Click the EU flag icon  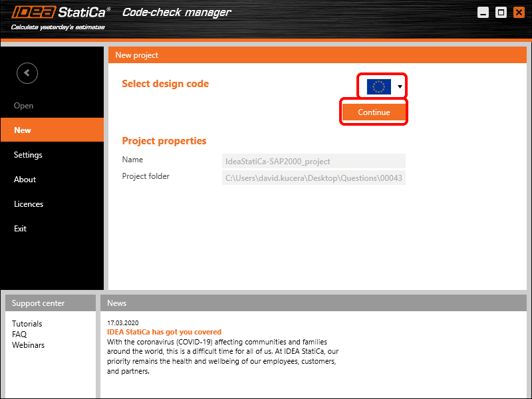(x=378, y=86)
